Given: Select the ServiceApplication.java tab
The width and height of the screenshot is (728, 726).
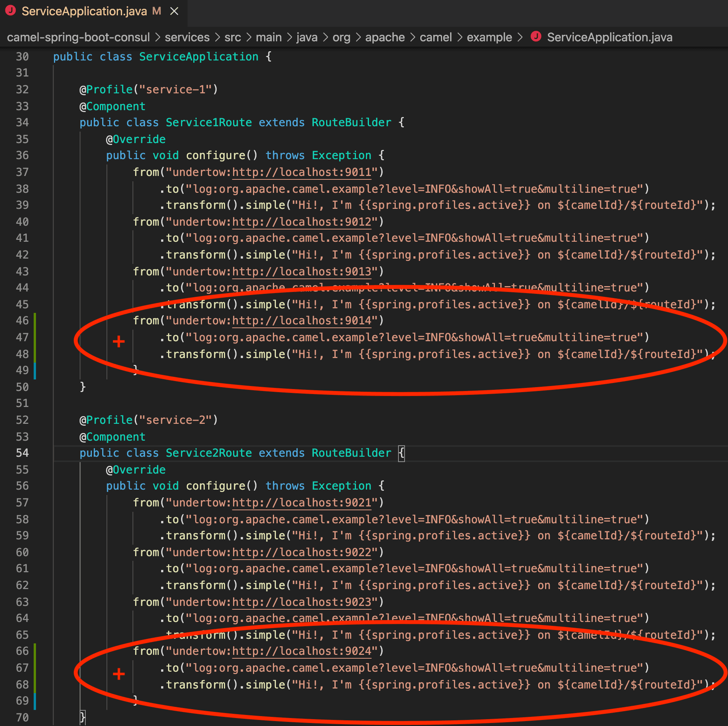Looking at the screenshot, I should click(84, 11).
